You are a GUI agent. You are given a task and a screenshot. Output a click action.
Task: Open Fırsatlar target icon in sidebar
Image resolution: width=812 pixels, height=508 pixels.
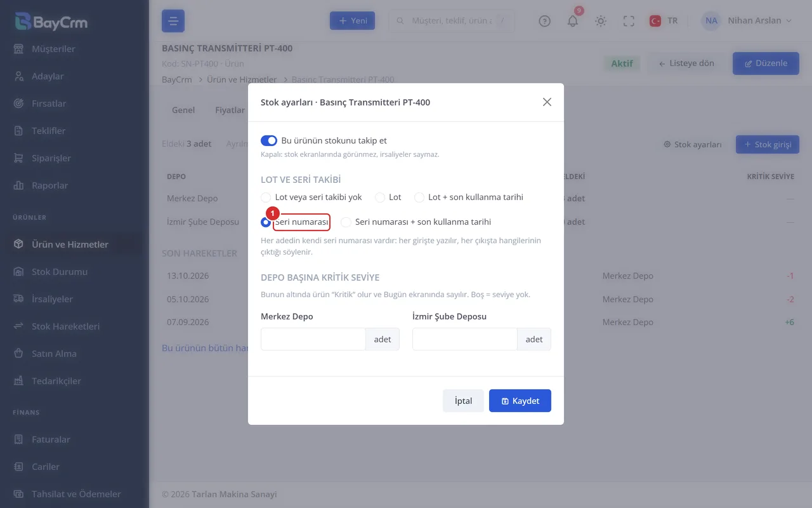[x=19, y=104]
